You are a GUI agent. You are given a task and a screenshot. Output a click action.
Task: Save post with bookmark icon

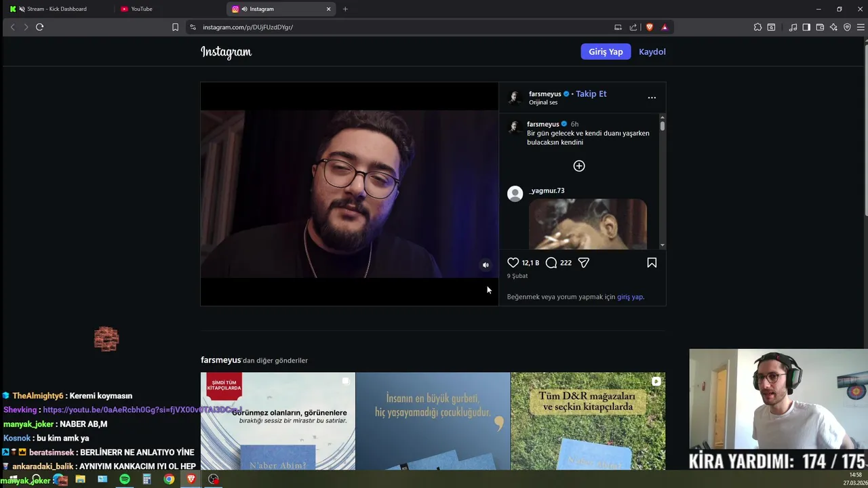pos(652,262)
